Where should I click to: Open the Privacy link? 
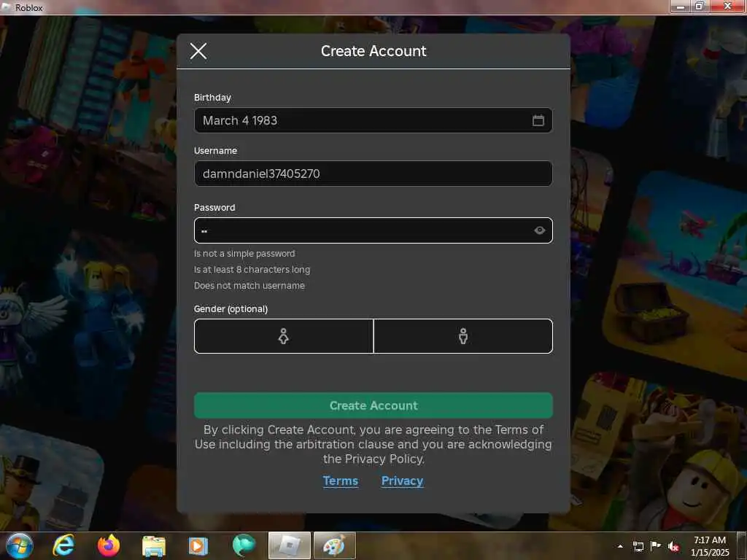click(x=402, y=481)
